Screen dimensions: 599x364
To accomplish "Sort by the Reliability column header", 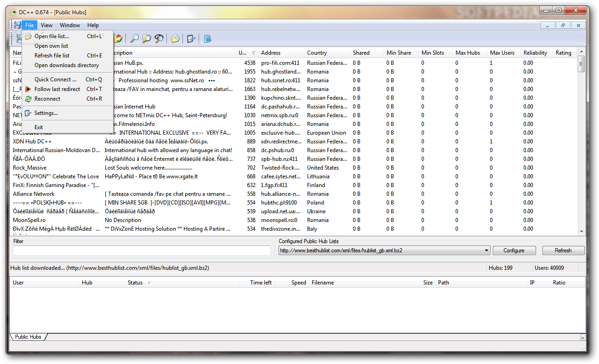I will (x=537, y=53).
